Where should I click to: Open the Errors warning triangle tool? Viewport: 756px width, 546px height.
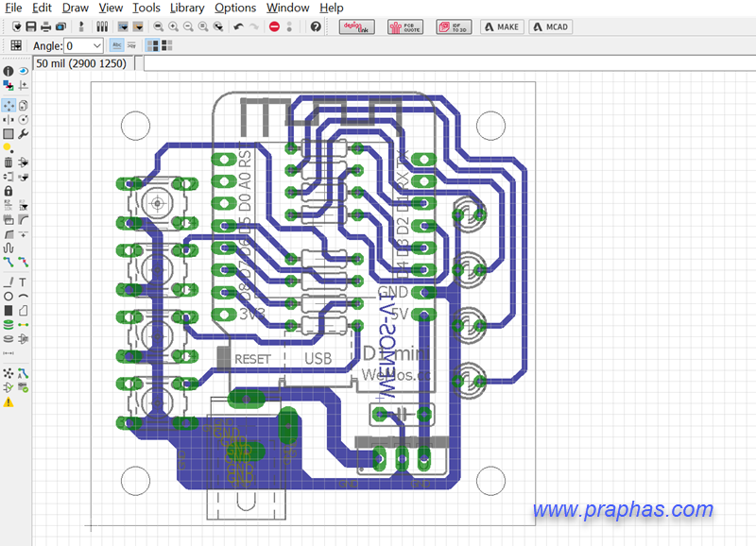[9, 401]
